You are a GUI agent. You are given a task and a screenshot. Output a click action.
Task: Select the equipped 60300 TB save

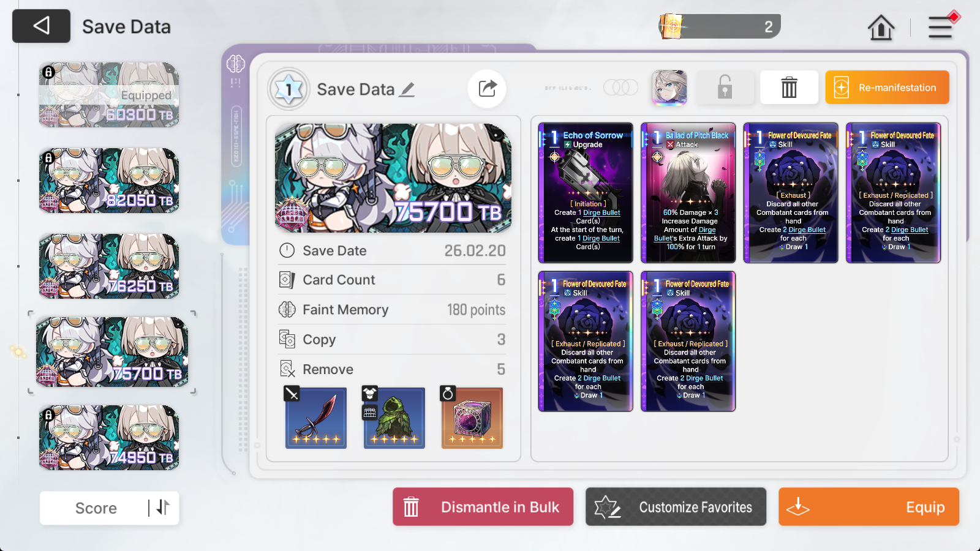109,95
